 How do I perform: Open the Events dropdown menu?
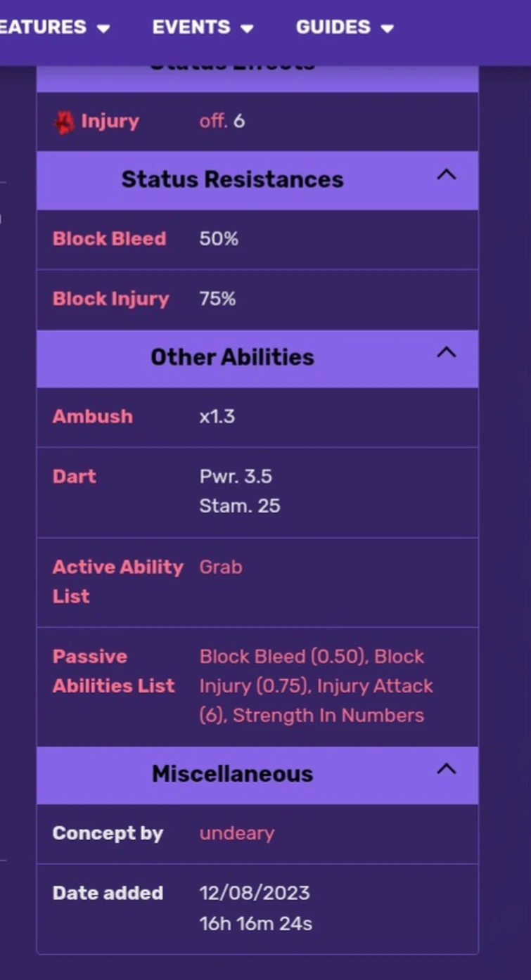pyautogui.click(x=203, y=27)
